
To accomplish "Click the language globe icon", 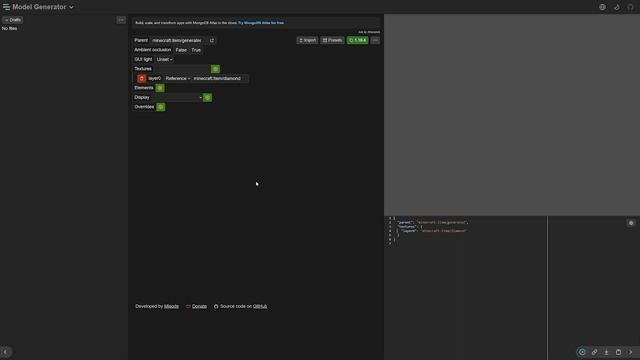I will coord(602,7).
